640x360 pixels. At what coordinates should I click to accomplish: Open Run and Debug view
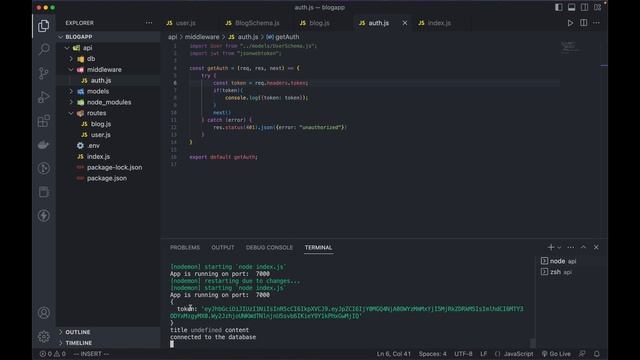tap(44, 97)
